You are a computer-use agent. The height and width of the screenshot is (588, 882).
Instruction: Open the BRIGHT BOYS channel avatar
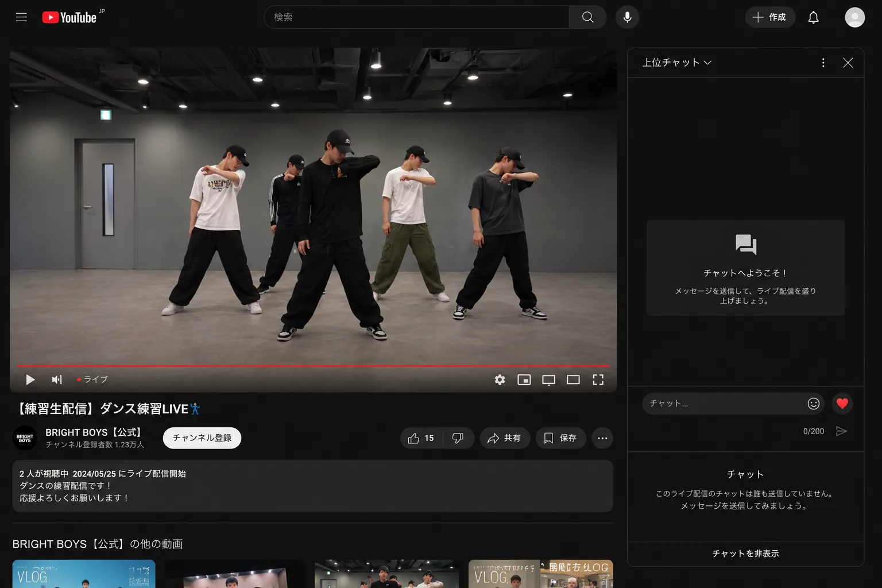coord(25,438)
